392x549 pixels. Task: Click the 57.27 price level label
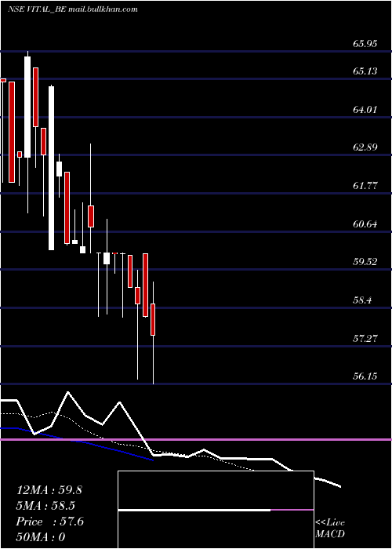point(365,339)
